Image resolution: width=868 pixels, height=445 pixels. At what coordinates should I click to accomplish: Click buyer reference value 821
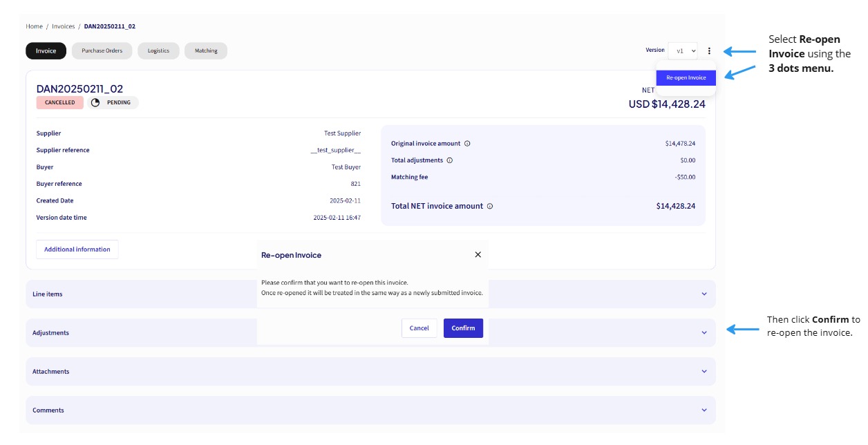356,184
